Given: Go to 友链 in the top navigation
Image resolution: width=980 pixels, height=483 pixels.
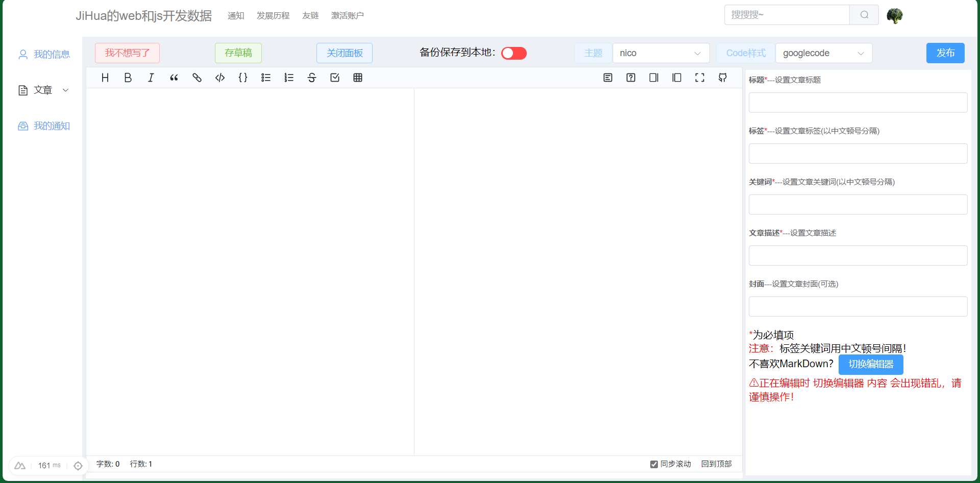Looking at the screenshot, I should [x=310, y=15].
